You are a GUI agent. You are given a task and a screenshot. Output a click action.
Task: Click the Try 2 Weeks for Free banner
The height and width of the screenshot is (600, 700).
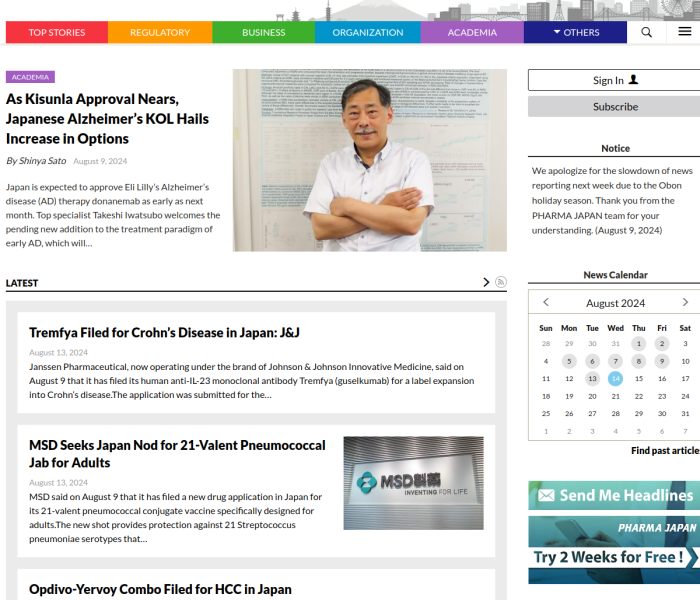[614, 549]
